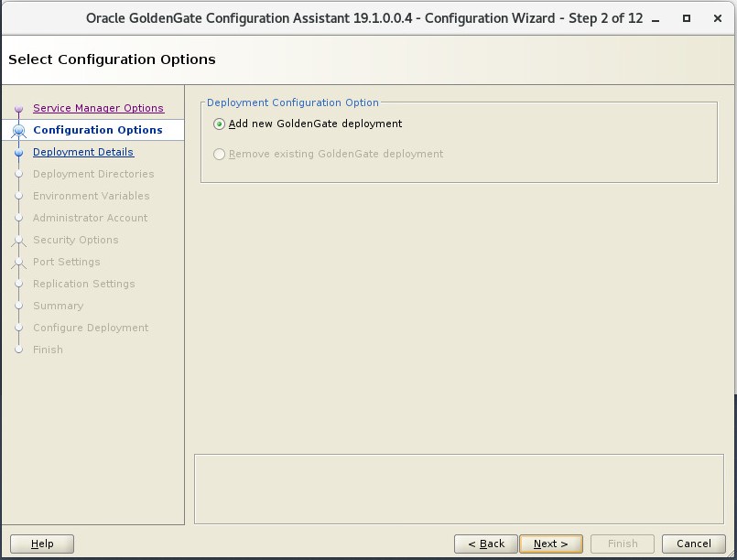This screenshot has height=560, width=737.
Task: Select Add new GoldenGate deployment radio
Action: point(308,124)
